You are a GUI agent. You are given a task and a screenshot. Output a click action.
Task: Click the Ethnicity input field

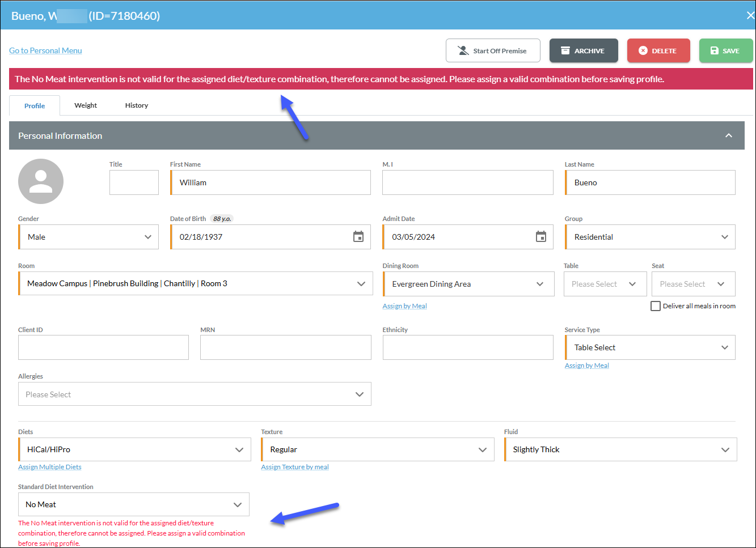(468, 347)
